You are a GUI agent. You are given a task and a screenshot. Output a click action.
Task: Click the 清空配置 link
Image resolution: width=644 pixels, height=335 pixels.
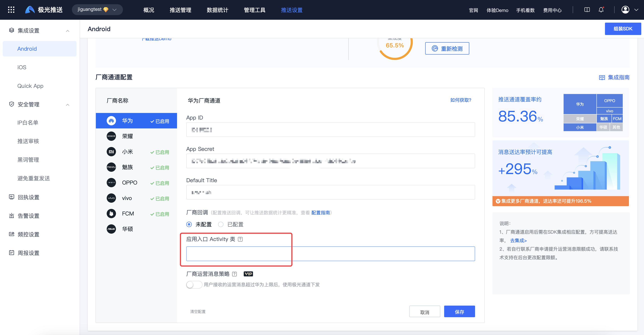(x=198, y=311)
